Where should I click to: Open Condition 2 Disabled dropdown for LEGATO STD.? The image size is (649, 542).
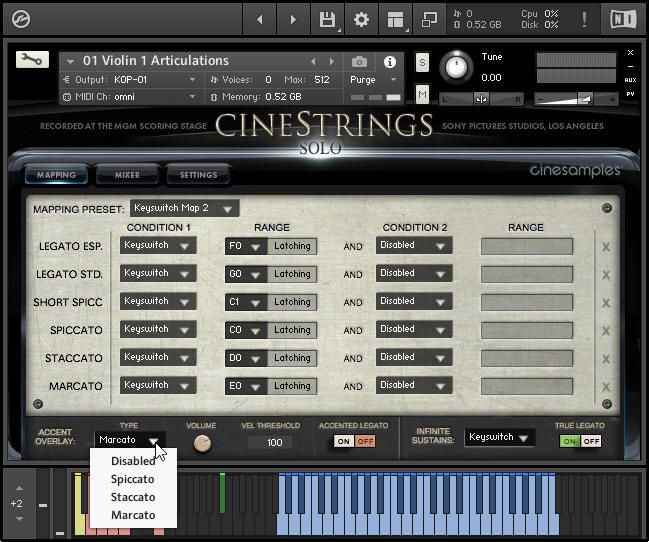[414, 273]
